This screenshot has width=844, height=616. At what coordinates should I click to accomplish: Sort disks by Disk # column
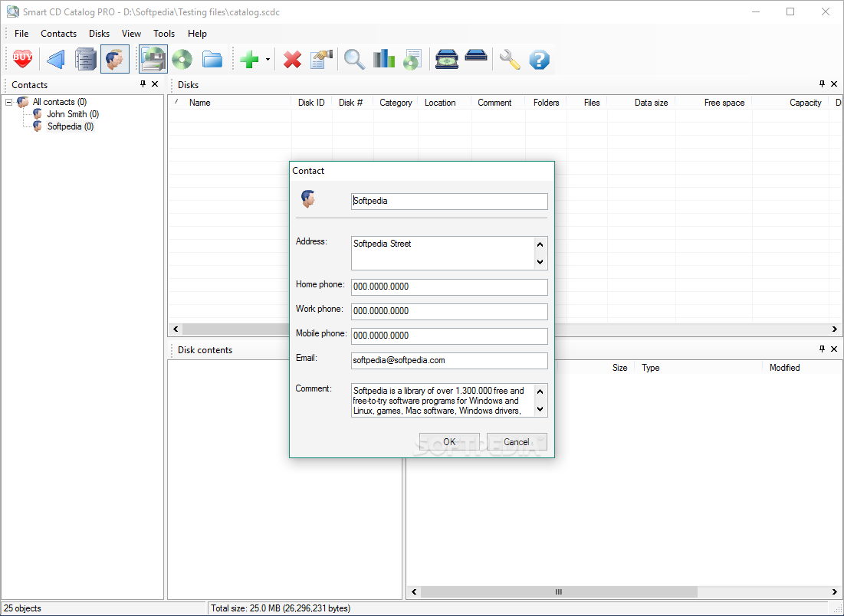tap(353, 102)
